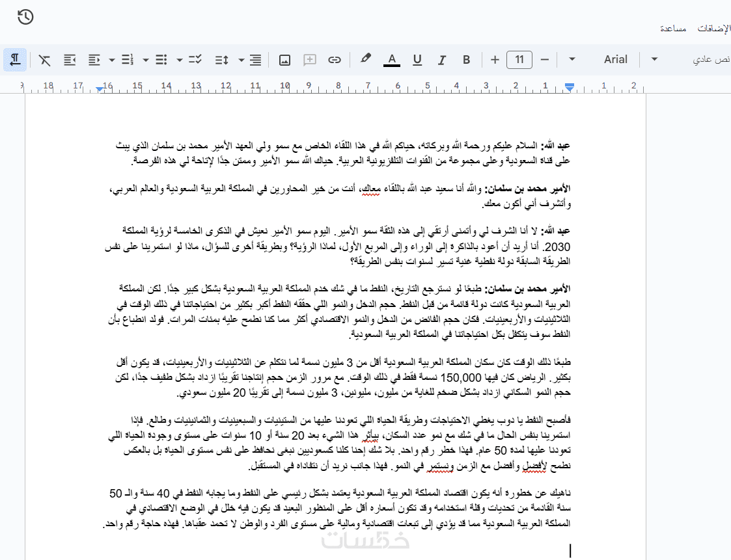Select right indent marker on ruler
The height and width of the screenshot is (560, 731).
pos(569,87)
